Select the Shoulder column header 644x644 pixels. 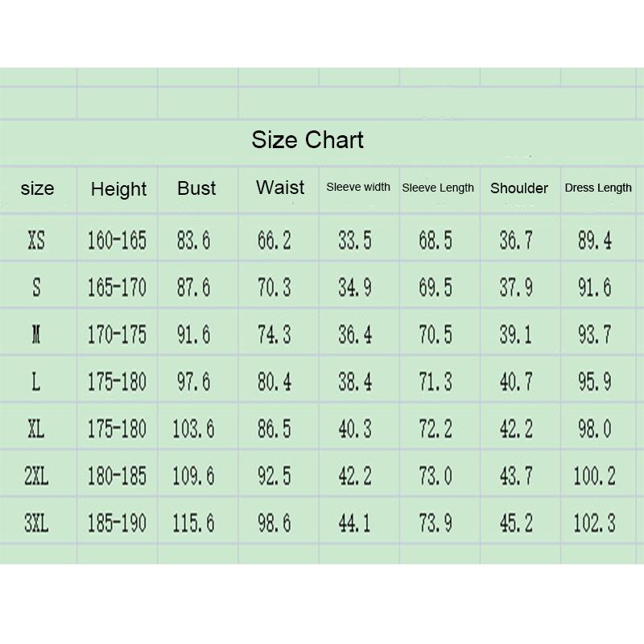tap(519, 188)
